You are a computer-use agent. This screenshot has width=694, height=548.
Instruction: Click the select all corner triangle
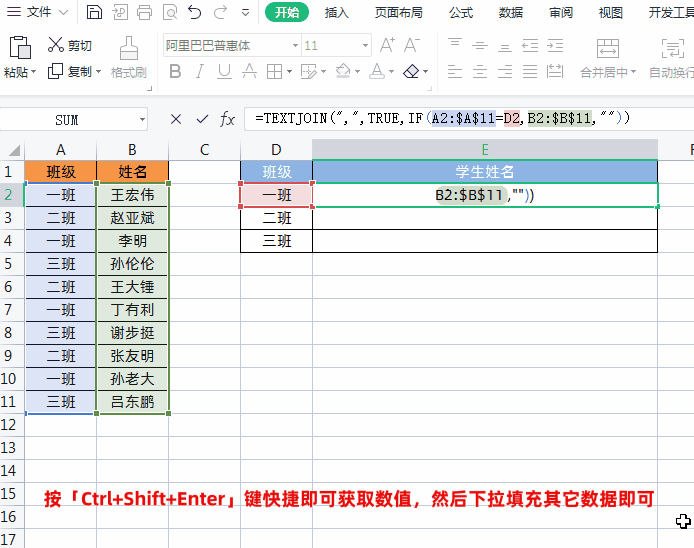(x=14, y=150)
